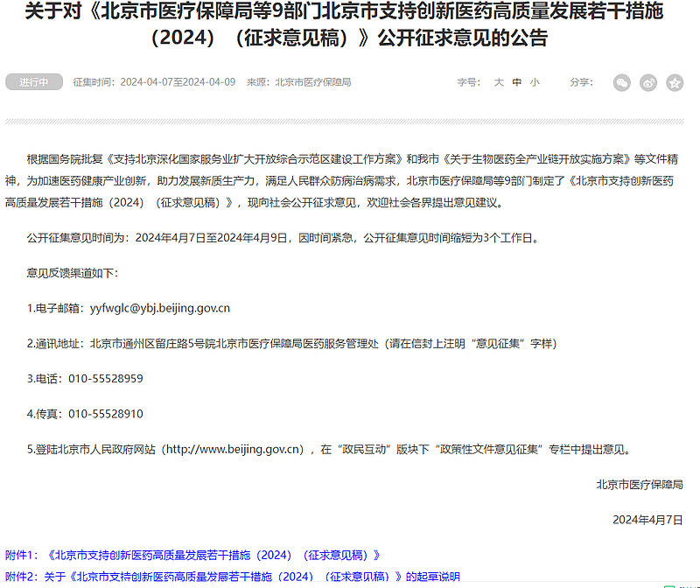Click the 分享 label
This screenshot has width=700, height=588.
tap(581, 82)
